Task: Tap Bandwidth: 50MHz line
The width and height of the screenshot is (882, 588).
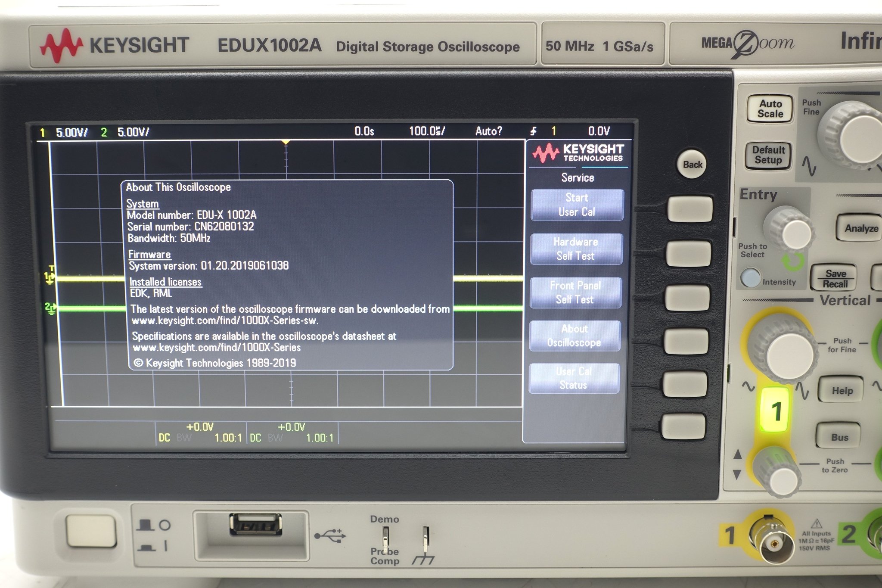Action: coord(169,238)
